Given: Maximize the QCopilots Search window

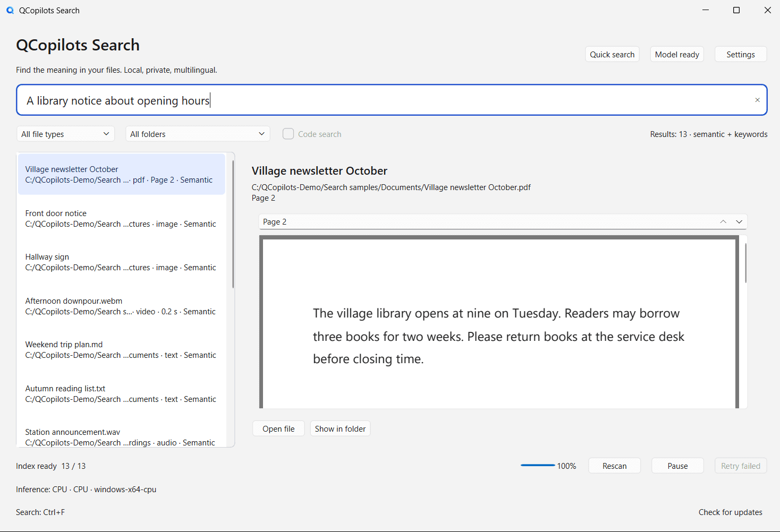Looking at the screenshot, I should click(x=736, y=10).
